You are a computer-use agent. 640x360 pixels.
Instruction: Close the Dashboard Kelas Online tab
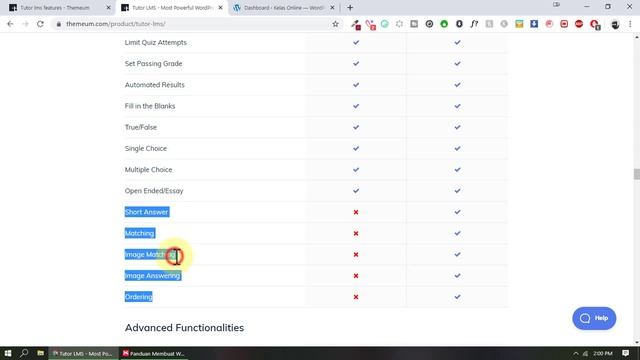coord(332,8)
